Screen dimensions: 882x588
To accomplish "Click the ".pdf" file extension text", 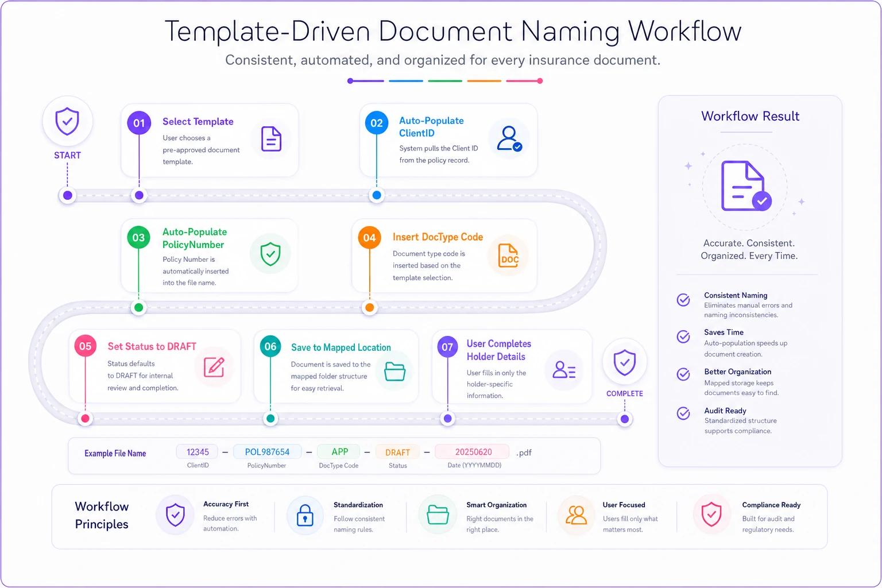I will 524,452.
